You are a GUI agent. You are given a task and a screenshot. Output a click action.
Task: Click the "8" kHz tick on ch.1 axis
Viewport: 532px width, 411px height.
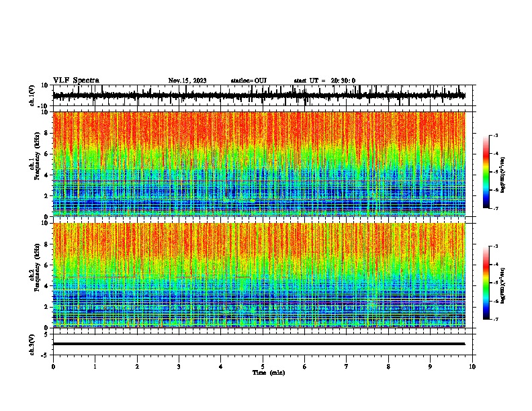click(47, 133)
